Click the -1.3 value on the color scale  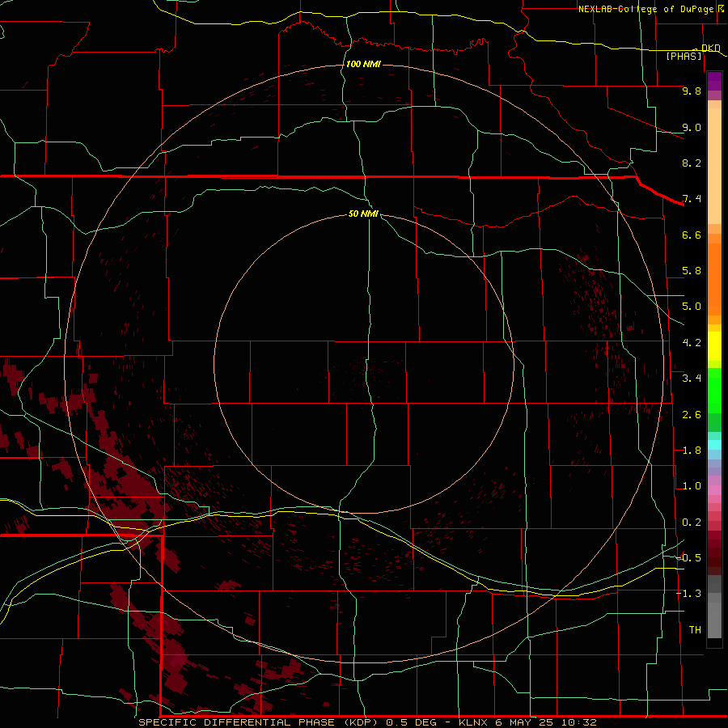[x=688, y=594]
